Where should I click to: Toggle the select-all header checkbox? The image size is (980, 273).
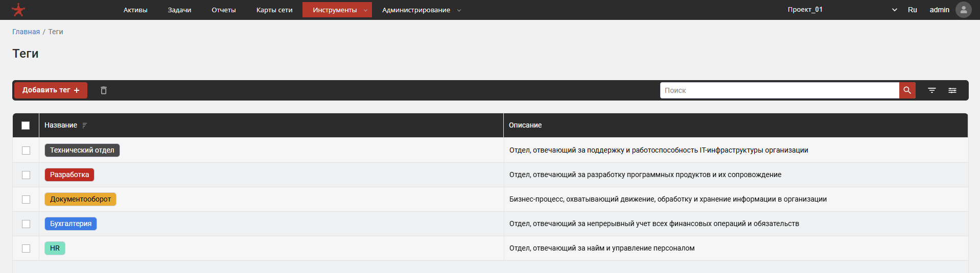click(26, 126)
